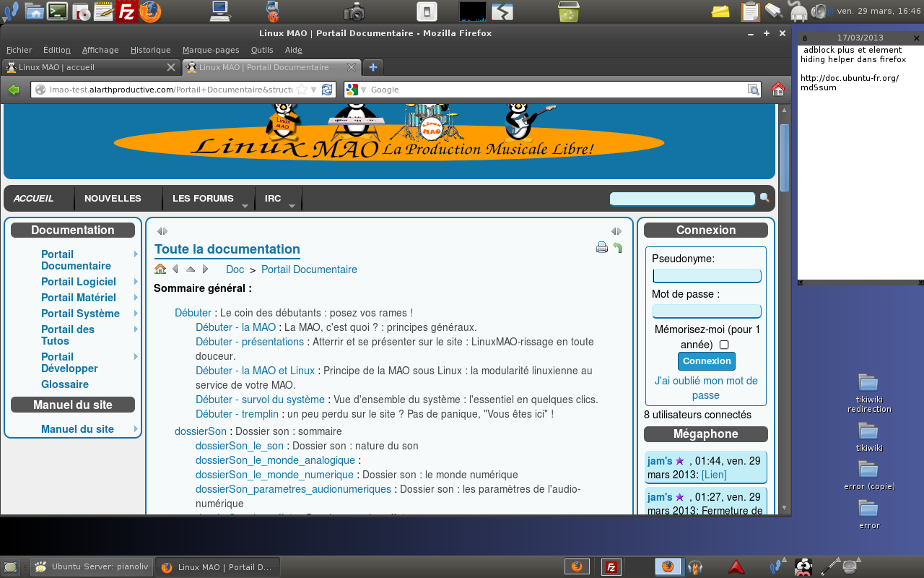Open the Affichage menu
Image resolution: width=924 pixels, height=578 pixels.
coord(100,50)
